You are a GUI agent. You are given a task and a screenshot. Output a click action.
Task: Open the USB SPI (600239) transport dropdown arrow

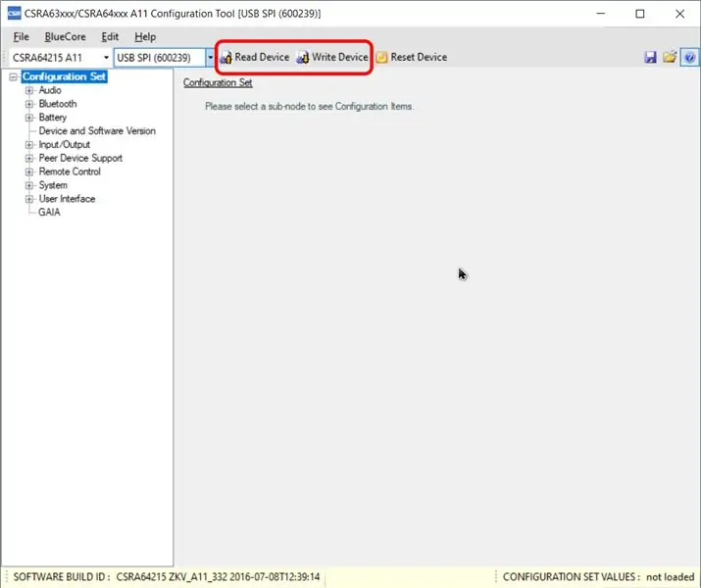click(x=210, y=58)
